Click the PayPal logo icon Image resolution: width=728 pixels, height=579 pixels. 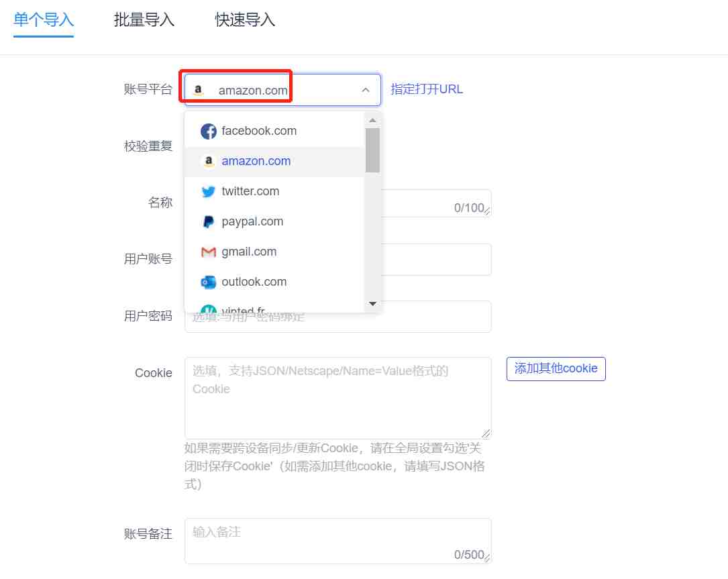click(209, 222)
